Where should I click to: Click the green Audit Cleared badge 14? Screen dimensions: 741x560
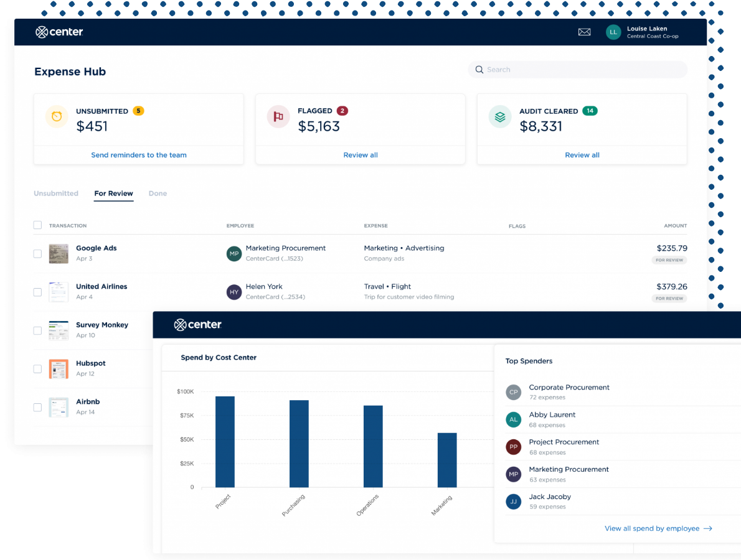point(590,111)
